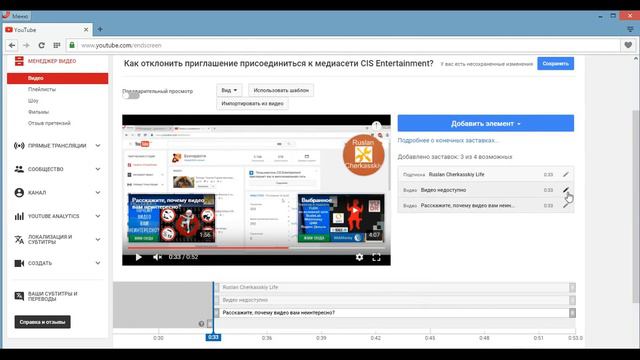640x360 pixels.
Task: Click the browser forward arrow
Action: (27, 45)
